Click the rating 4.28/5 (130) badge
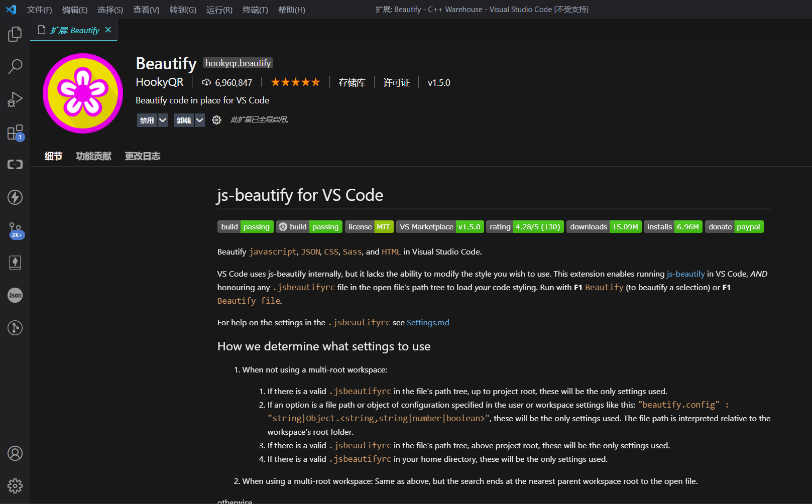Viewport: 812px width, 504px height. tap(525, 227)
